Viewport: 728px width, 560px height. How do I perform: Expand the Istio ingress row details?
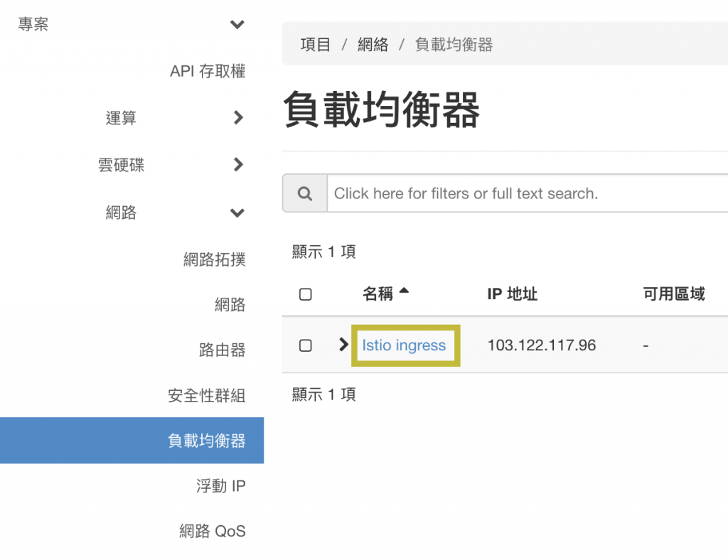[343, 344]
